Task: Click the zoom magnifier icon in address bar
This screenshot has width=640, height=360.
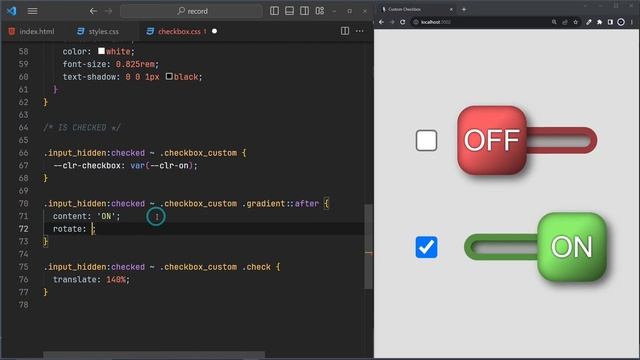Action: (554, 22)
